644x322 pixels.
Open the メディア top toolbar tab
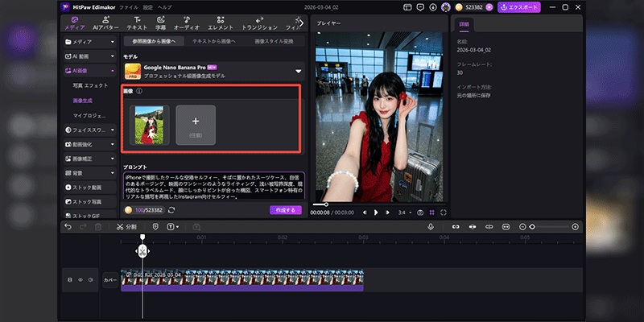click(75, 23)
